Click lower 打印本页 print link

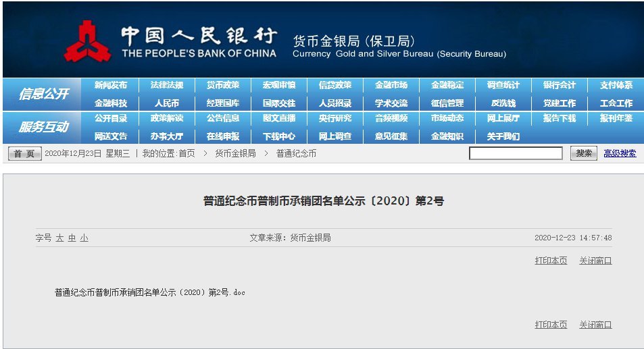[551, 325]
